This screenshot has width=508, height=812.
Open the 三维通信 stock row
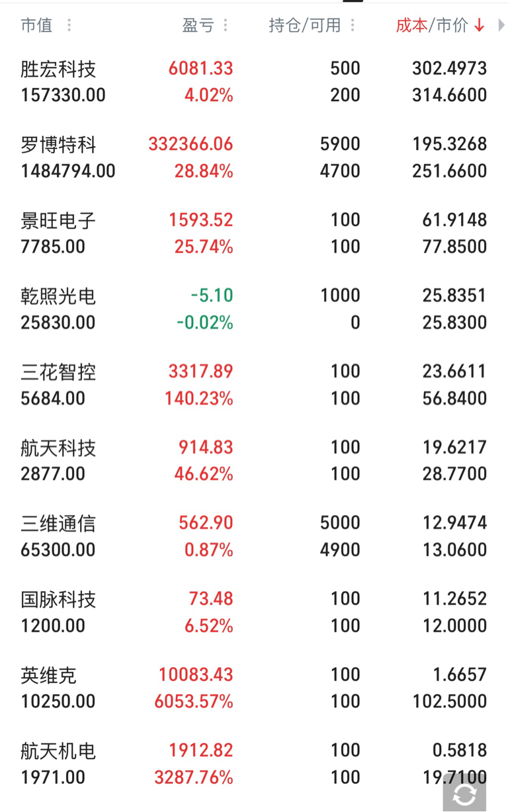(x=58, y=523)
